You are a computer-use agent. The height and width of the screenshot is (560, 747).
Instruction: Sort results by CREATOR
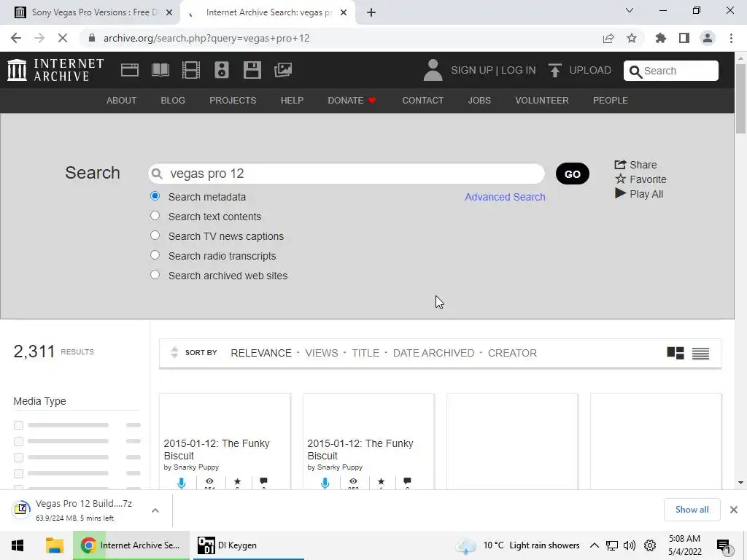[x=512, y=353]
